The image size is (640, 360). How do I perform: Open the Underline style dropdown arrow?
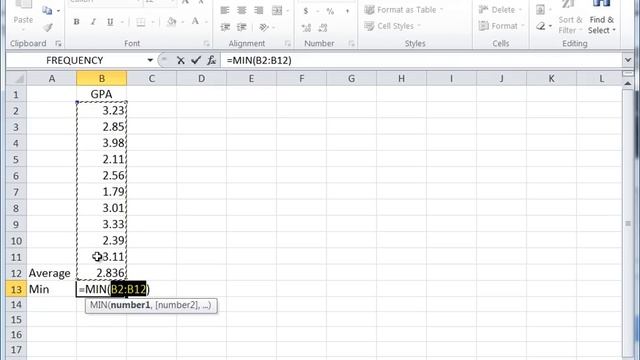(x=122, y=22)
